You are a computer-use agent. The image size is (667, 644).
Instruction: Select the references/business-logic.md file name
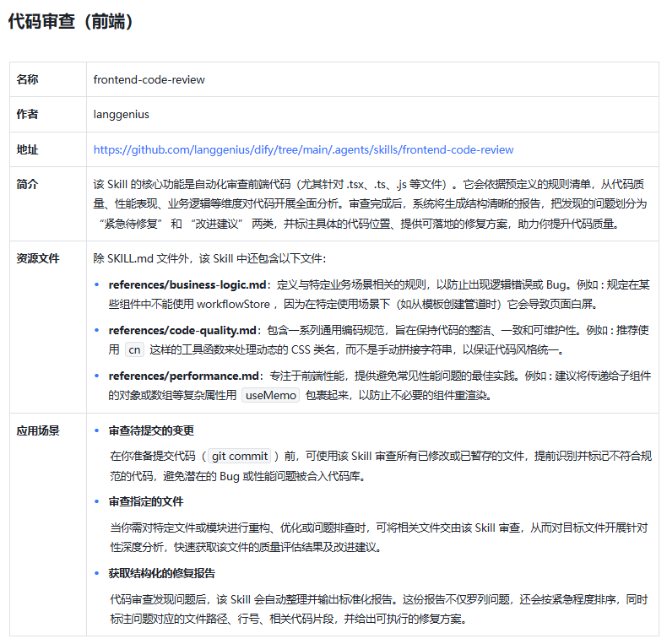pos(187,284)
